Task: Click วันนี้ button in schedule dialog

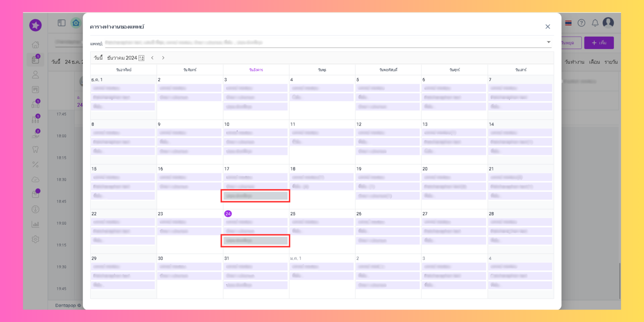Action: coord(98,58)
